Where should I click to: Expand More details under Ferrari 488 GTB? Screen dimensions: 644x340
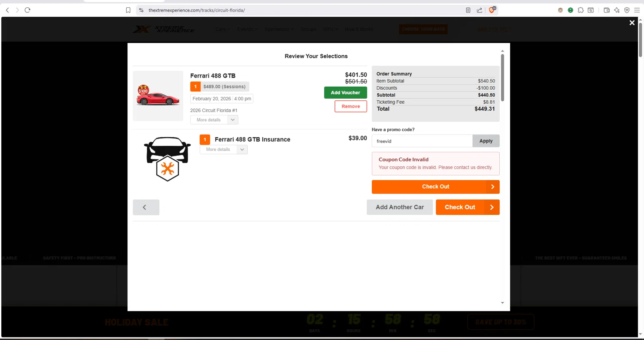[214, 120]
